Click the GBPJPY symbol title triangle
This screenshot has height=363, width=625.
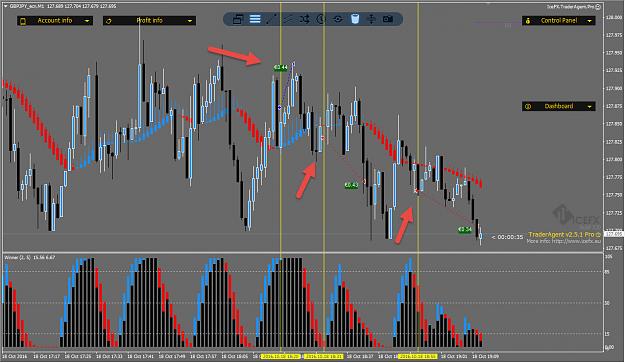pos(6,6)
